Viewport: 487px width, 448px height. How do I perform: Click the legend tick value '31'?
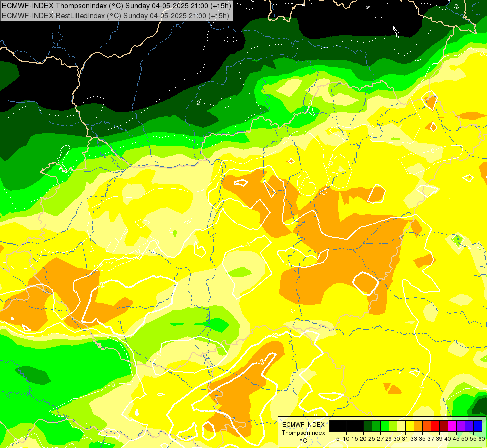coord(405,439)
